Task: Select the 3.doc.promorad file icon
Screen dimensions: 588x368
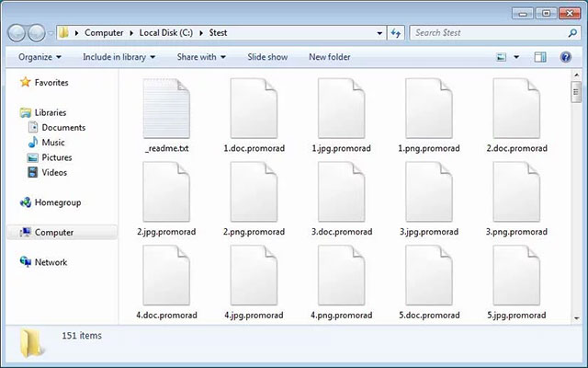Action: pyautogui.click(x=341, y=192)
